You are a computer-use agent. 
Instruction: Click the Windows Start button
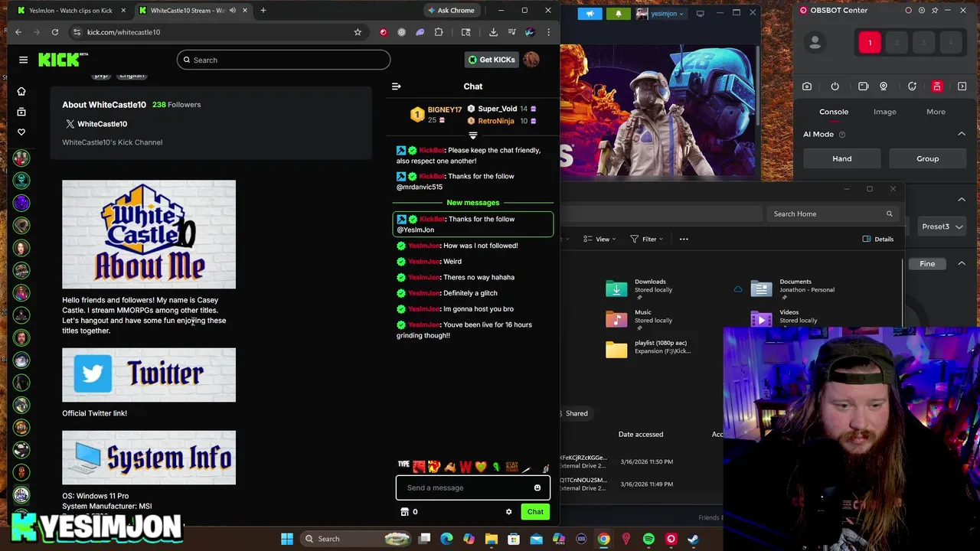(287, 539)
